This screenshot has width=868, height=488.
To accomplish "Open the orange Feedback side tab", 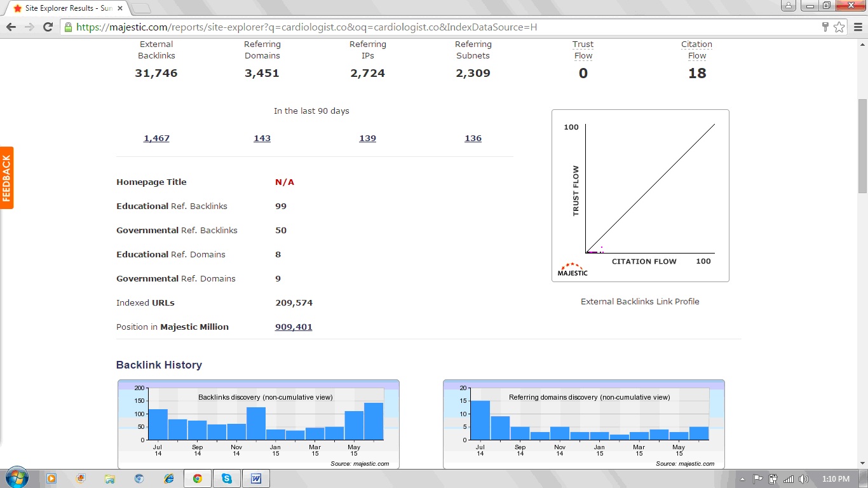I will [7, 178].
